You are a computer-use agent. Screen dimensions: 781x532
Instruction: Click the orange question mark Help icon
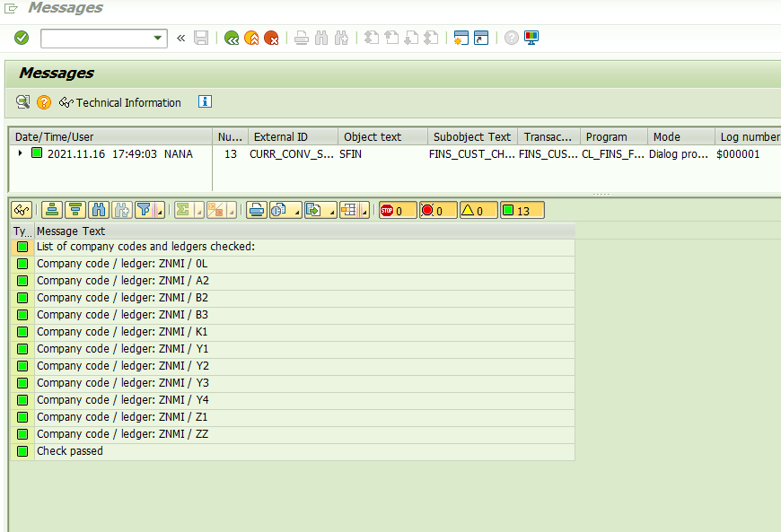click(x=44, y=102)
